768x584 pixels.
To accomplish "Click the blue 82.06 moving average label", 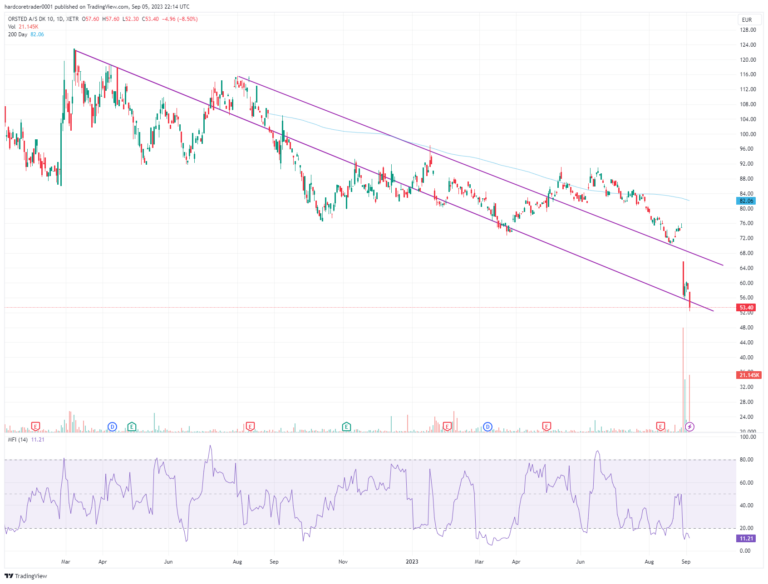I will 745,201.
